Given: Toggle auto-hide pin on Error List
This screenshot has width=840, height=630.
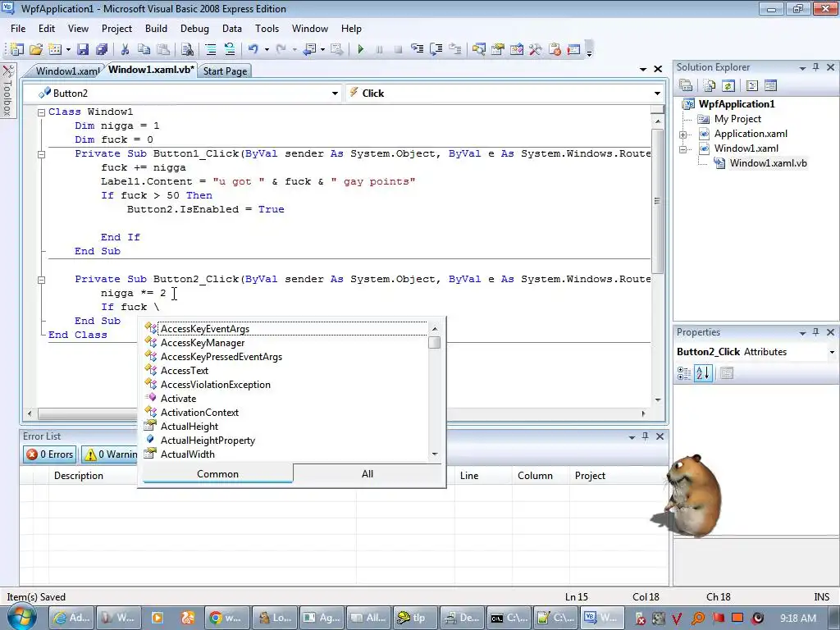Looking at the screenshot, I should point(646,436).
